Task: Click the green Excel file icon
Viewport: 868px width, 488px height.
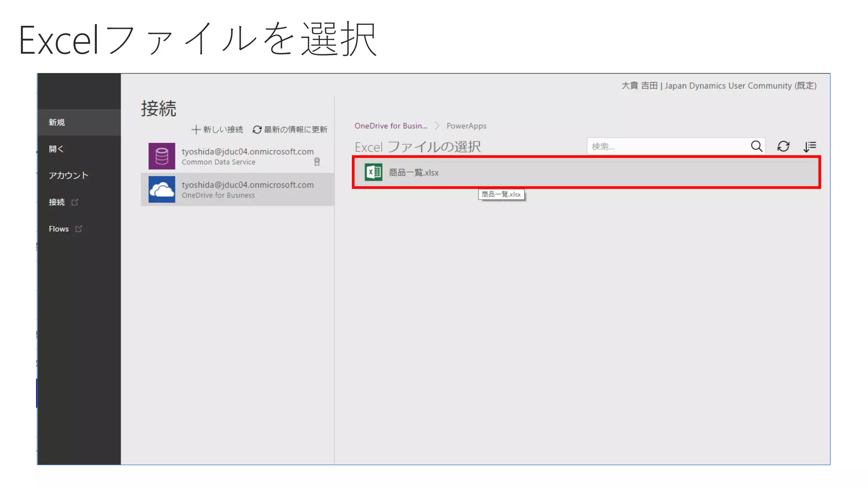Action: point(373,172)
